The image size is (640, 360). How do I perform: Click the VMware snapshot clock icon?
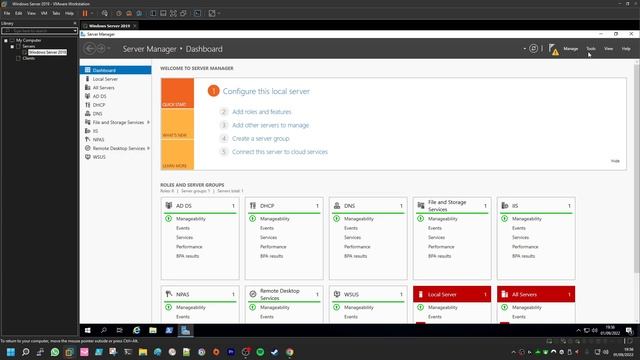(x=119, y=13)
